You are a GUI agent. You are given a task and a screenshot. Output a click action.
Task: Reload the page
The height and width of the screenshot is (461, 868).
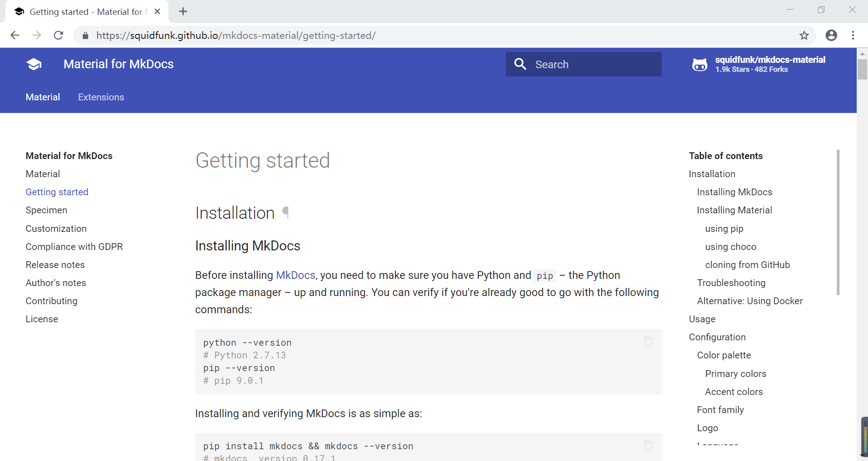58,35
